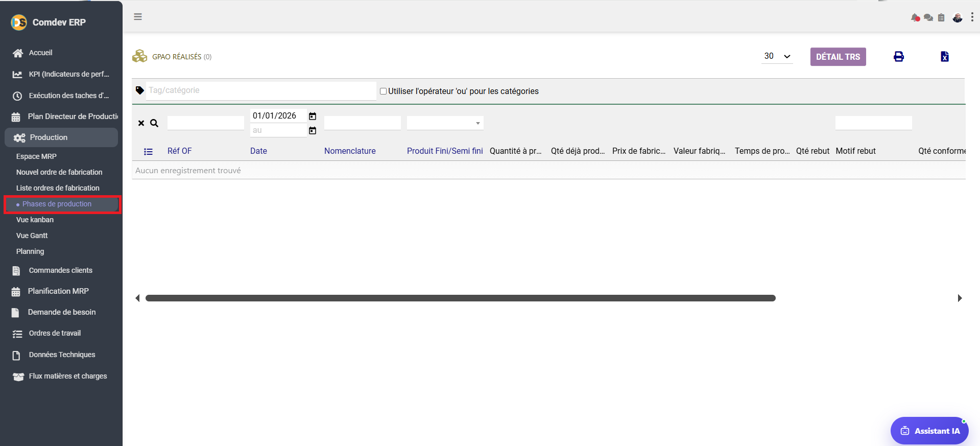
Task: Enable the 'ou' operator for categories checkbox
Action: pos(383,91)
